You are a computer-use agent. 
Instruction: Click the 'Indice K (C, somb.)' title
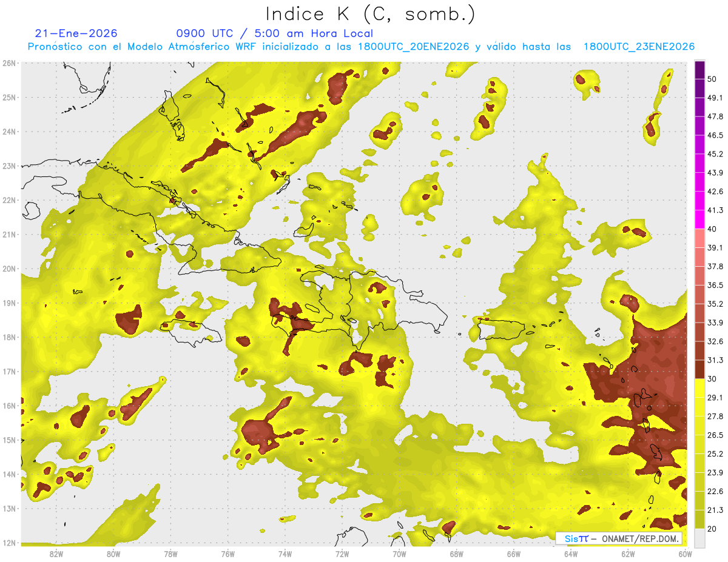click(x=371, y=14)
